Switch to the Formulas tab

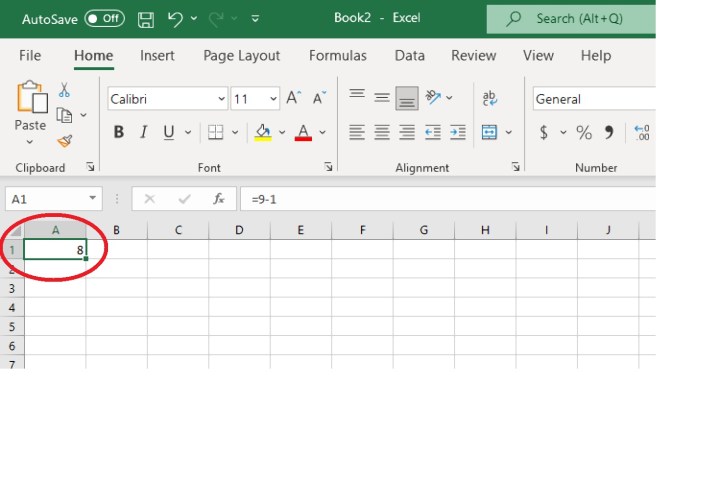tap(337, 56)
